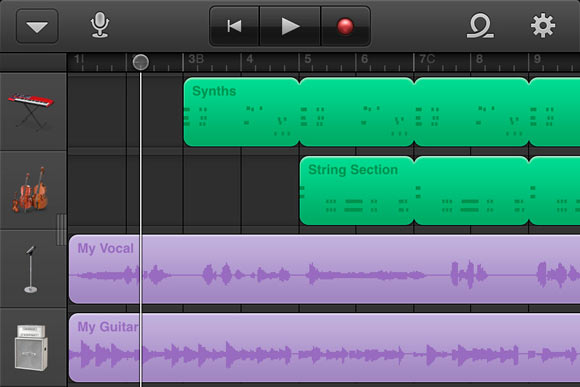This screenshot has height=387, width=580.
Task: Select the My Vocal audio region
Action: pos(324,269)
